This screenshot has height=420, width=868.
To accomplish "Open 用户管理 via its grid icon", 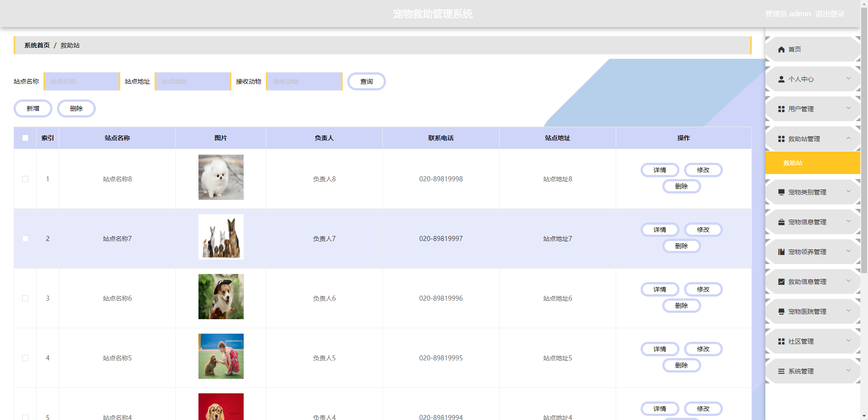I will 781,109.
